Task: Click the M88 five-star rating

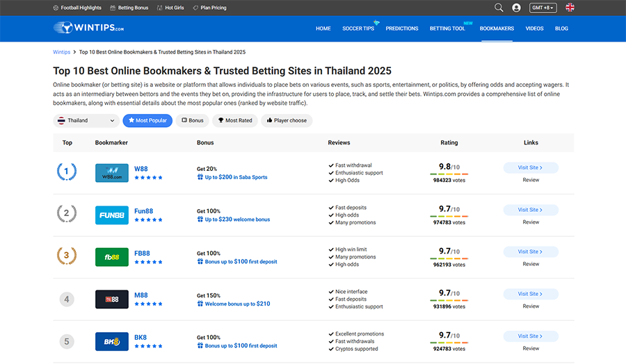Action: click(x=149, y=304)
